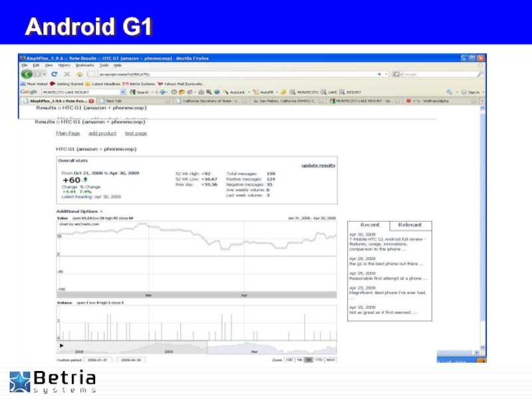This screenshot has width=532, height=399.
Task: Open the Tools menu
Action: (x=104, y=65)
